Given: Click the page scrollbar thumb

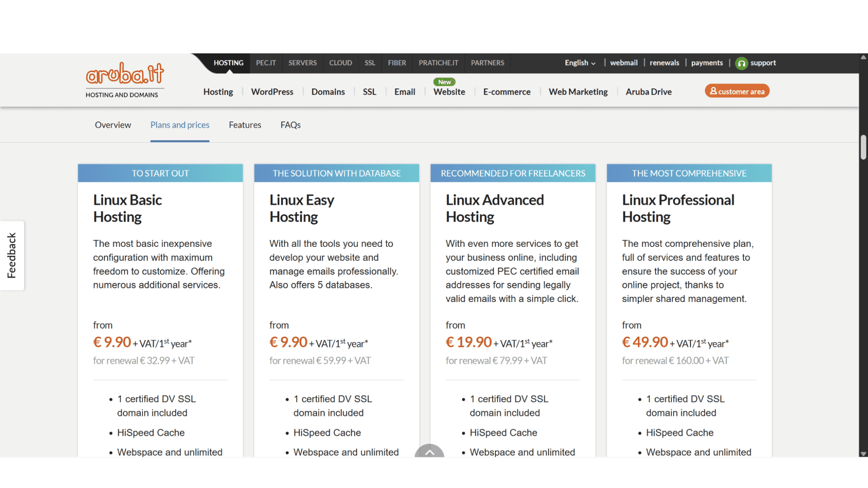Looking at the screenshot, I should point(863,147).
